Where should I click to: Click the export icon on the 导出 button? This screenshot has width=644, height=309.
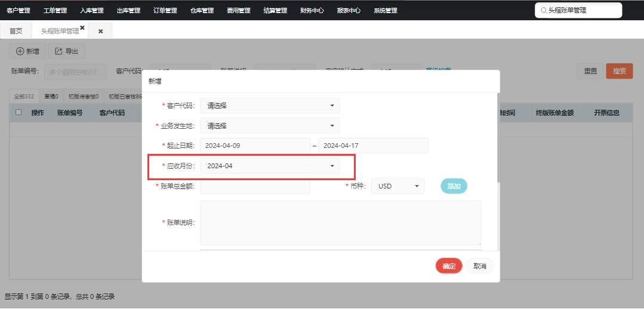[x=58, y=51]
